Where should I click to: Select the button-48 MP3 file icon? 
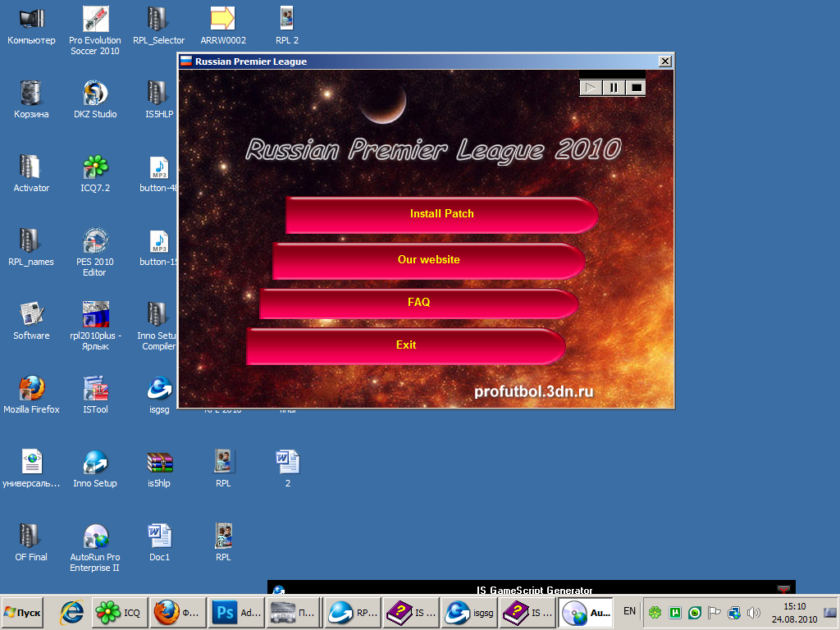pos(158,174)
